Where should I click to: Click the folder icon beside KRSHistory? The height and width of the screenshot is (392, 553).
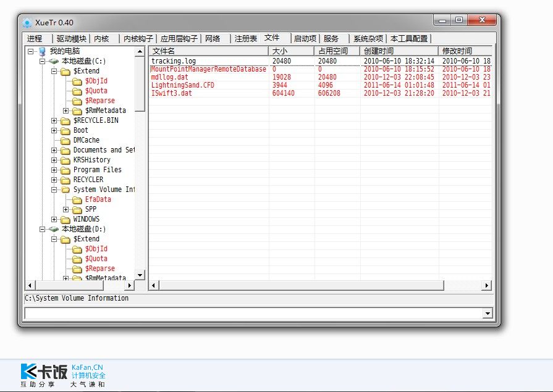tap(65, 161)
